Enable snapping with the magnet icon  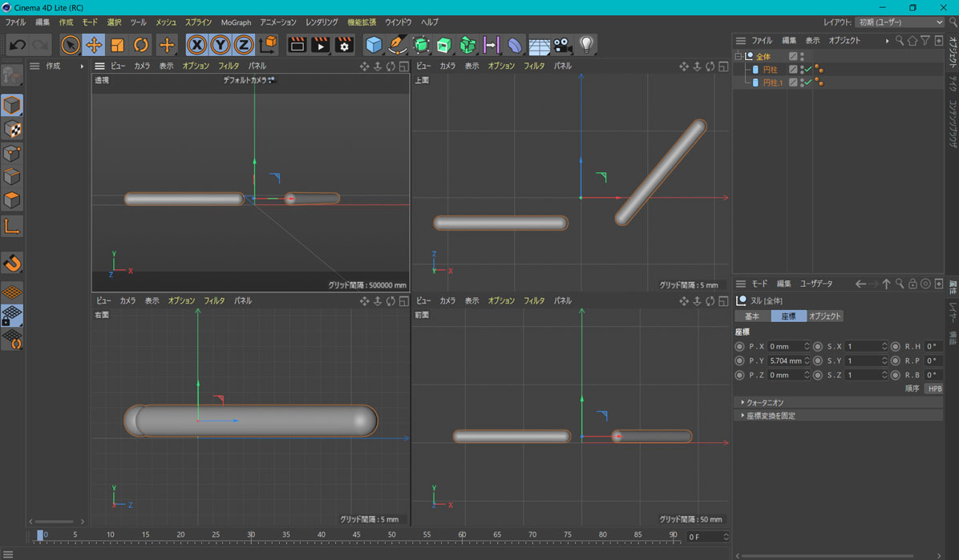tap(12, 263)
